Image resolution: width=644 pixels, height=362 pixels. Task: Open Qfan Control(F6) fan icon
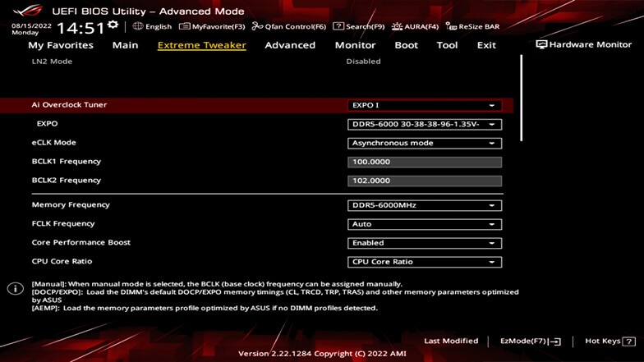tap(258, 26)
